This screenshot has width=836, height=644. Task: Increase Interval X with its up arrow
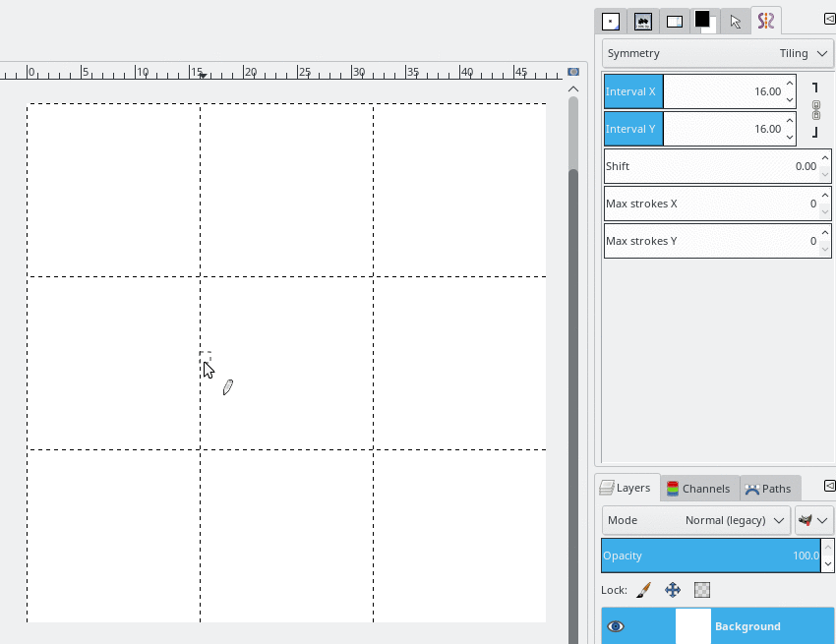tap(790, 84)
